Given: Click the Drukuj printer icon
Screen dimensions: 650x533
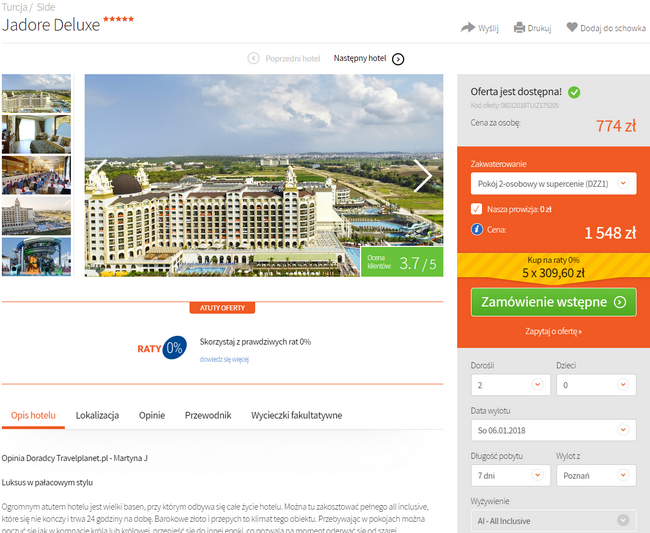Looking at the screenshot, I should [519, 28].
